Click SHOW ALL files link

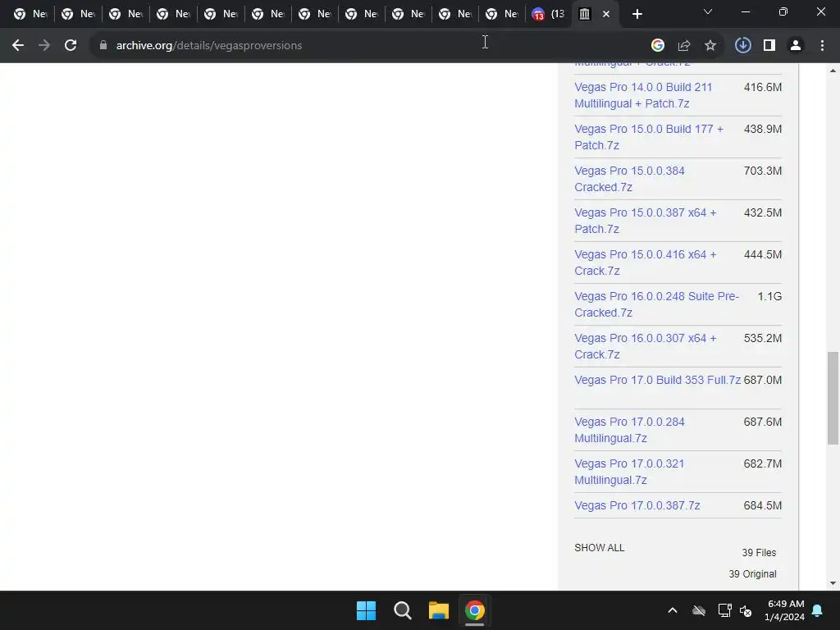tap(599, 547)
